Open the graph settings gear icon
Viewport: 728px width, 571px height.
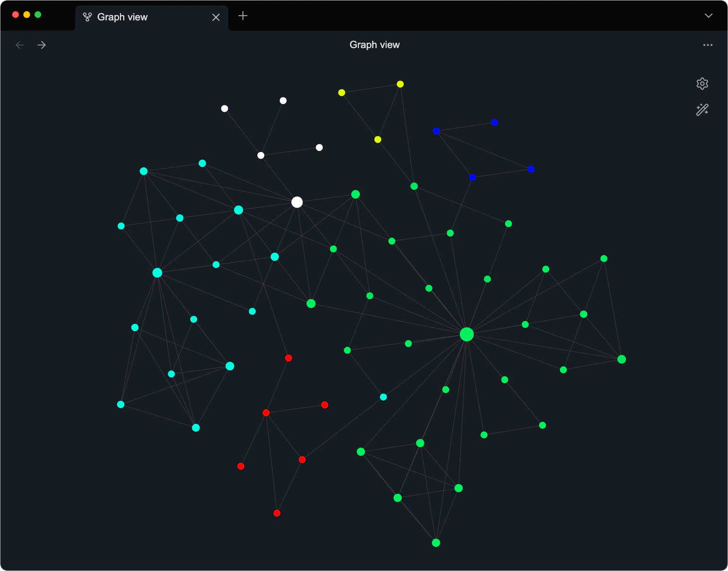[702, 84]
